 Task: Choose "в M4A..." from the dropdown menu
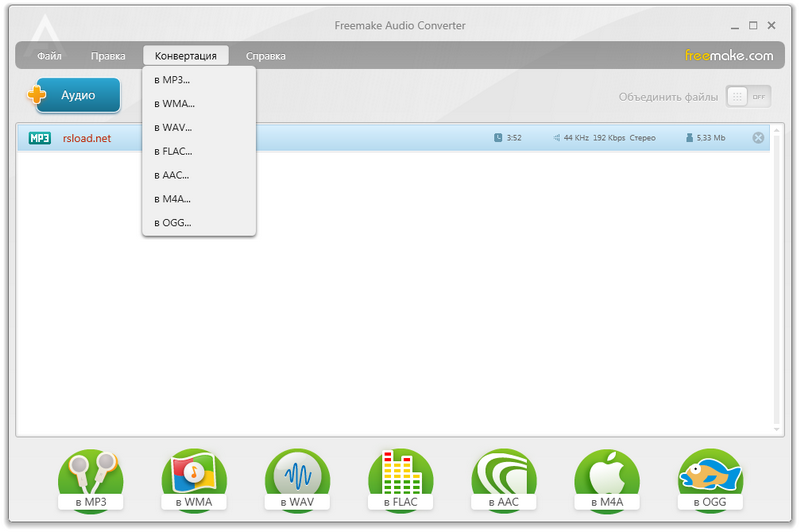(199, 199)
